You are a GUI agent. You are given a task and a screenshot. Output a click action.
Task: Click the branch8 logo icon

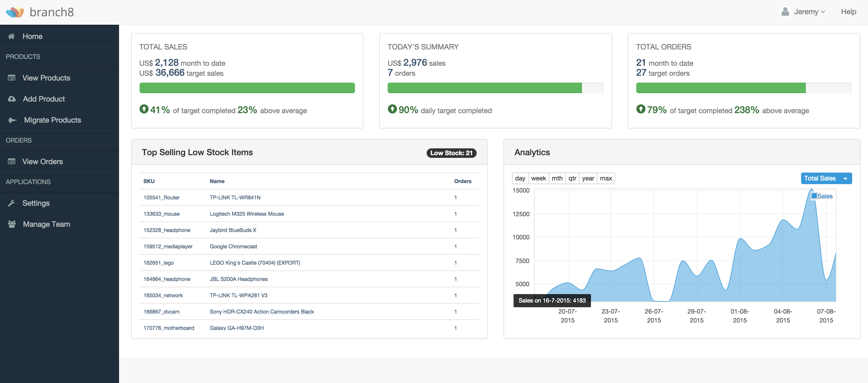[x=15, y=12]
